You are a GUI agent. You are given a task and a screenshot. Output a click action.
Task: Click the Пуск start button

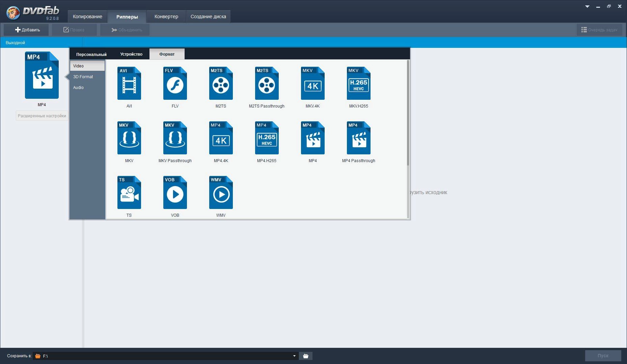tap(603, 356)
